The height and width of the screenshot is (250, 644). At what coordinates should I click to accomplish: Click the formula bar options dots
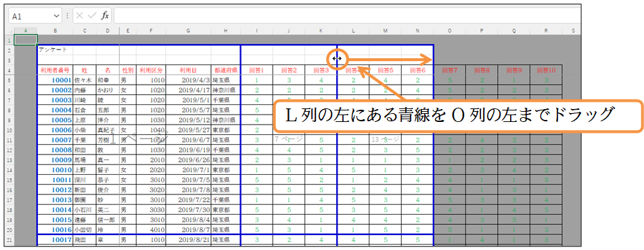point(68,16)
